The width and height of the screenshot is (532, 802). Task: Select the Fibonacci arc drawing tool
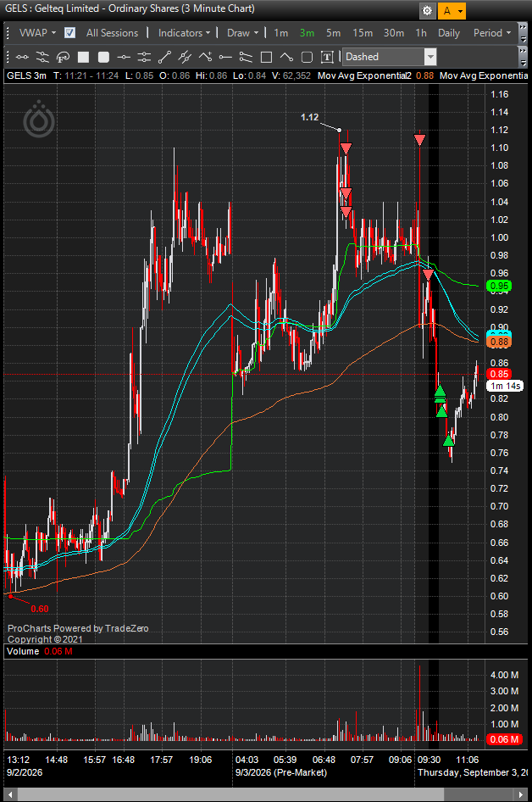click(x=63, y=57)
